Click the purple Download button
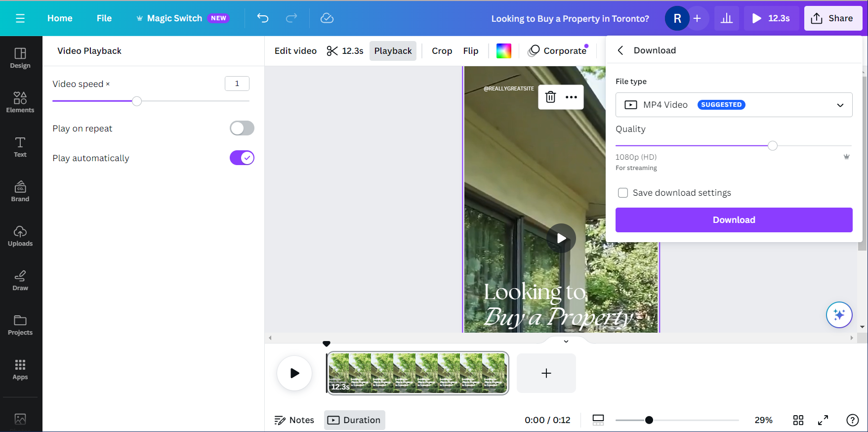Image resolution: width=868 pixels, height=432 pixels. [734, 220]
